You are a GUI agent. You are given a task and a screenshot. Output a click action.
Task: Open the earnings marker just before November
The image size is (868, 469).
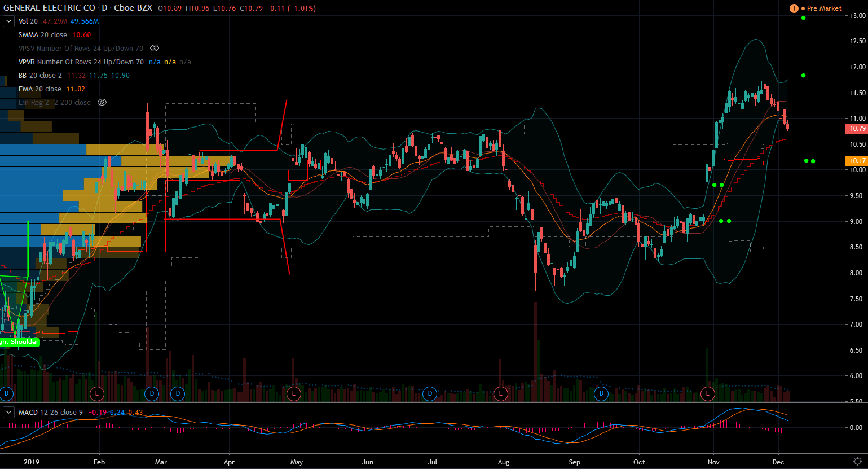click(x=707, y=393)
